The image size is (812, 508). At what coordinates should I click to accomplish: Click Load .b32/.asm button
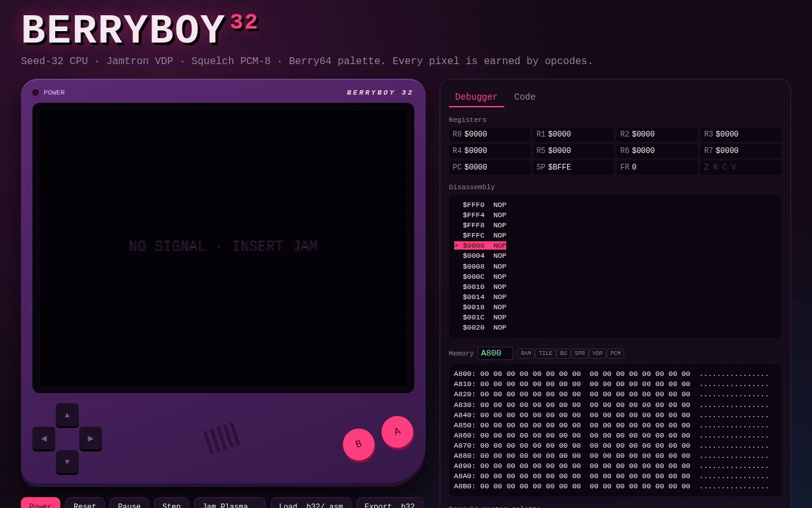click(311, 503)
